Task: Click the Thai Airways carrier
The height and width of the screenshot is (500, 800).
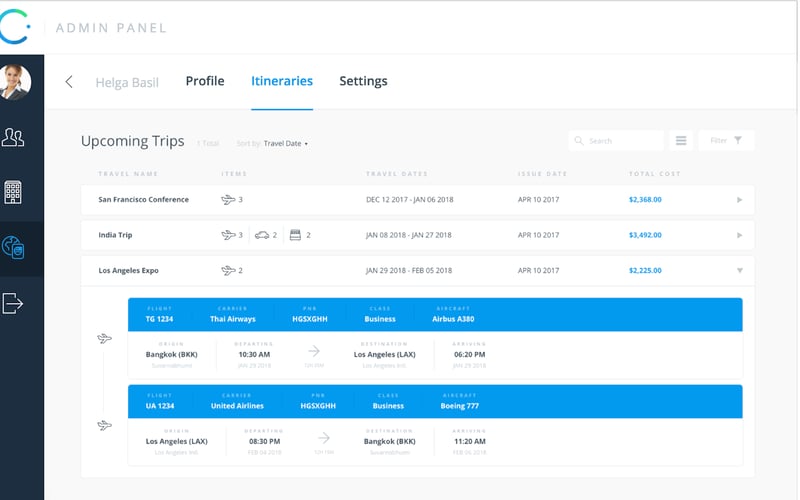Action: (233, 319)
